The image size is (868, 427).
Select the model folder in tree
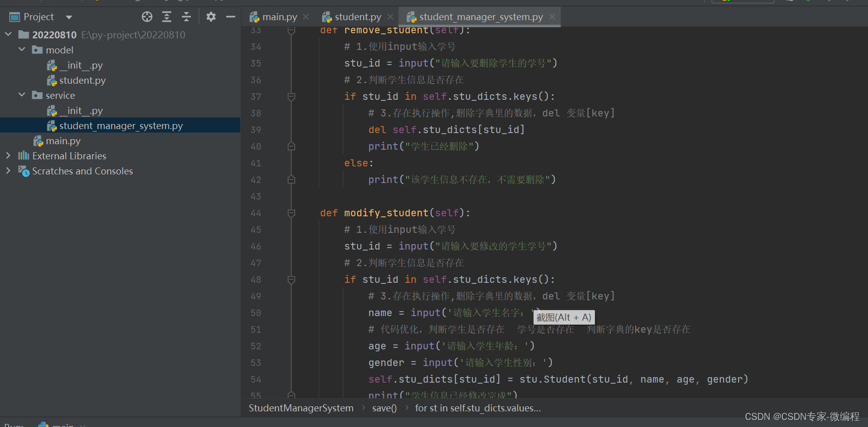59,50
